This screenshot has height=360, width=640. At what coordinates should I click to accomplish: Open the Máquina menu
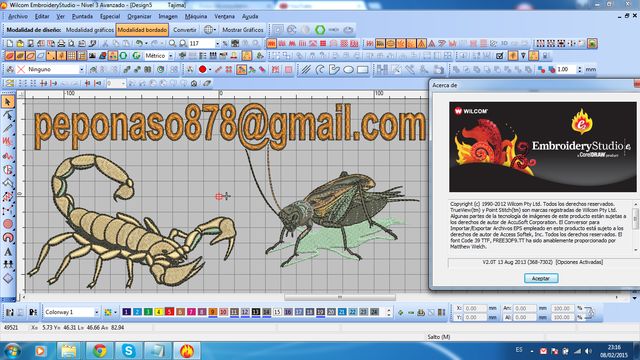click(196, 16)
